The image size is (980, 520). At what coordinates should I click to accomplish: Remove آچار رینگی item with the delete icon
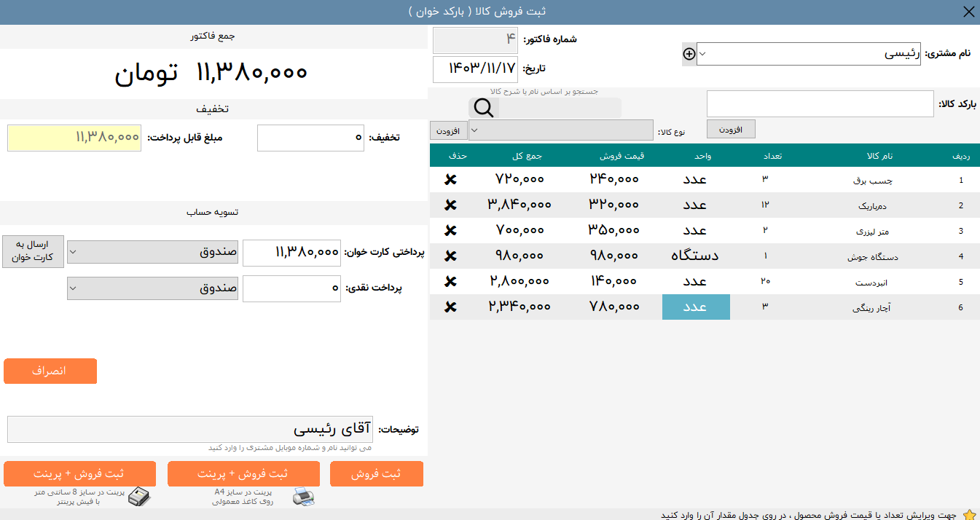pos(451,307)
